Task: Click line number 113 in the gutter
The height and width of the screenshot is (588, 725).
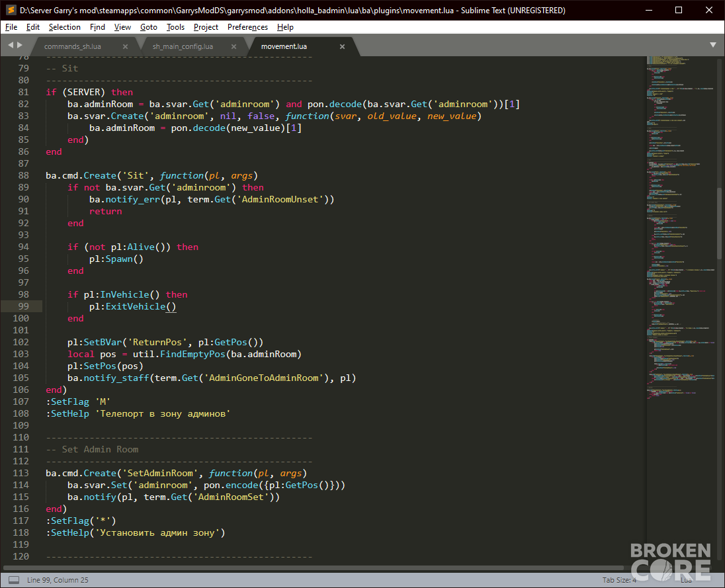Action: tap(21, 473)
